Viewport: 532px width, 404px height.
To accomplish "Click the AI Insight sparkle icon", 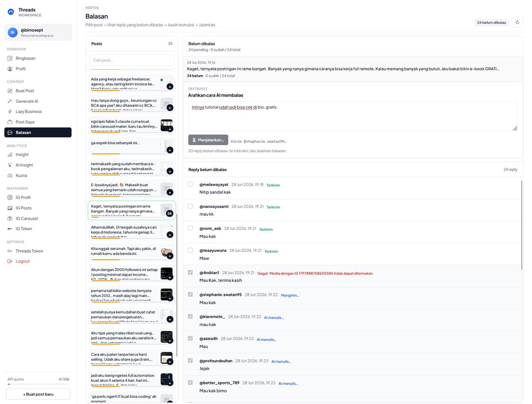I will [x=10, y=165].
